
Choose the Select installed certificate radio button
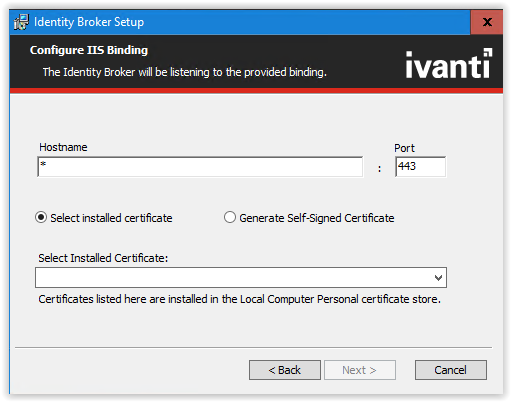(41, 218)
